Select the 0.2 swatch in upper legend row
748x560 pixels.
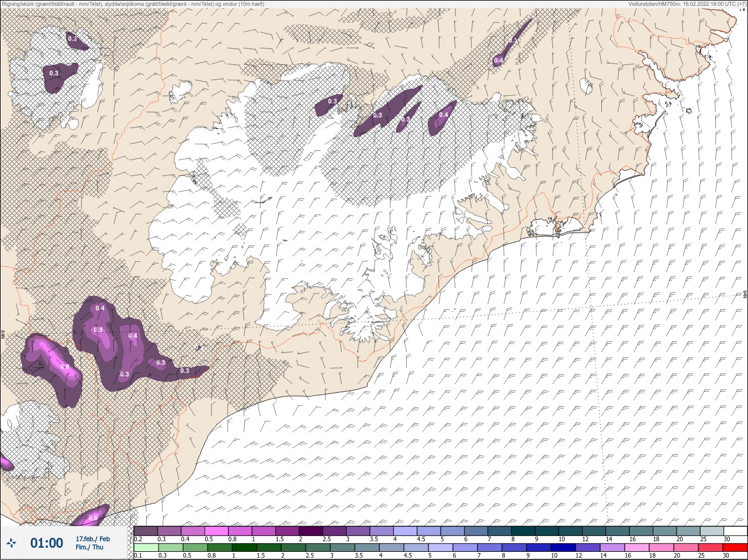click(x=146, y=530)
